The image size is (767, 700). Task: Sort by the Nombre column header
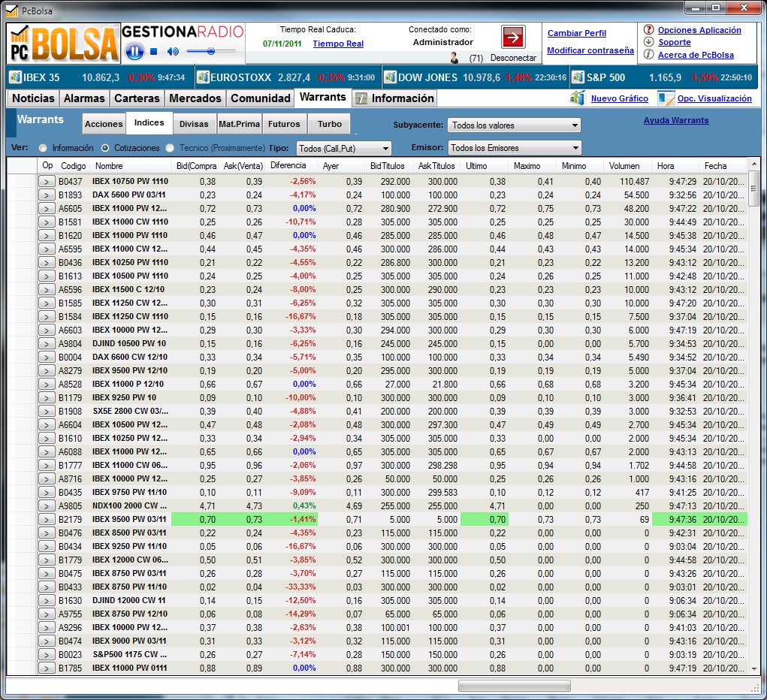[130, 166]
